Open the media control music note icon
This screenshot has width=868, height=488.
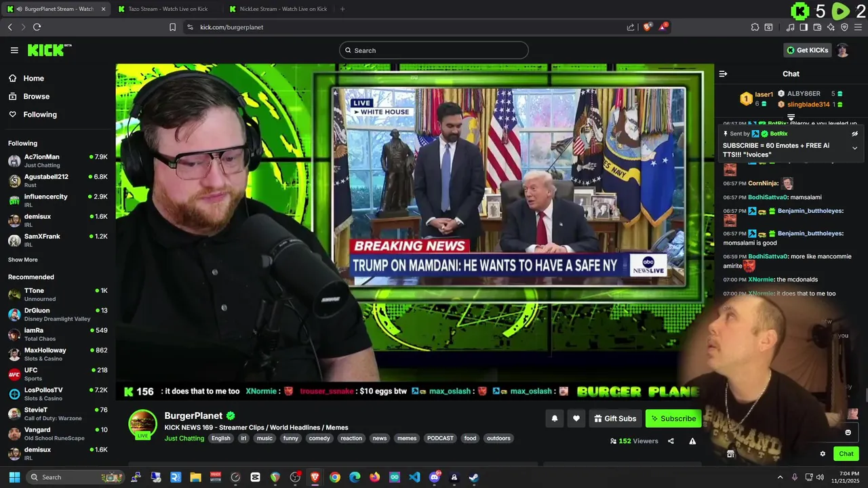tap(790, 27)
